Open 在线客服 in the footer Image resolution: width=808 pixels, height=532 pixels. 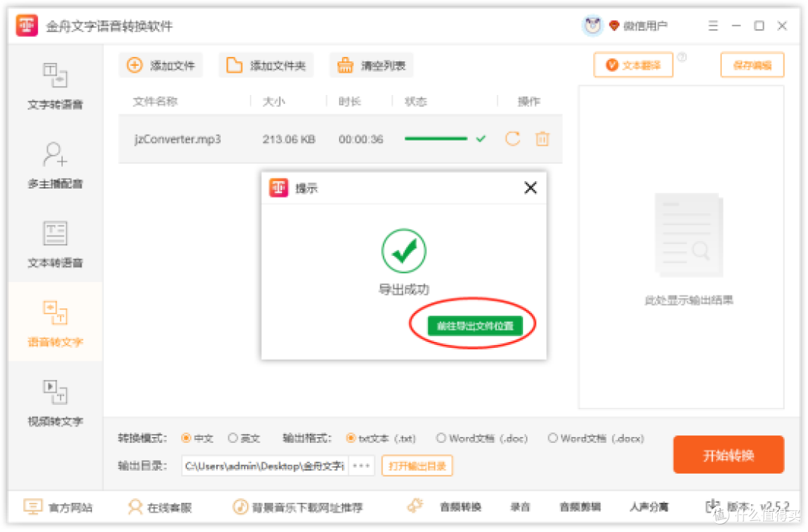pos(160,508)
